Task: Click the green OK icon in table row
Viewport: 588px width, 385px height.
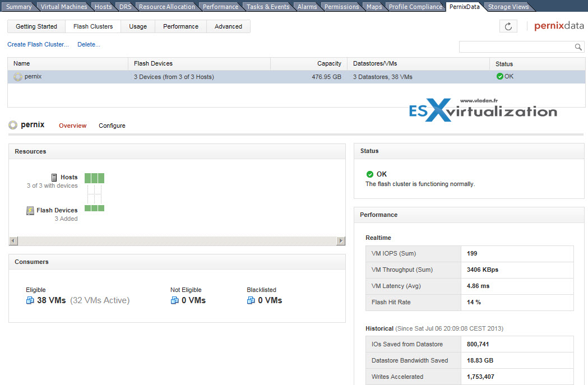Action: (499, 76)
